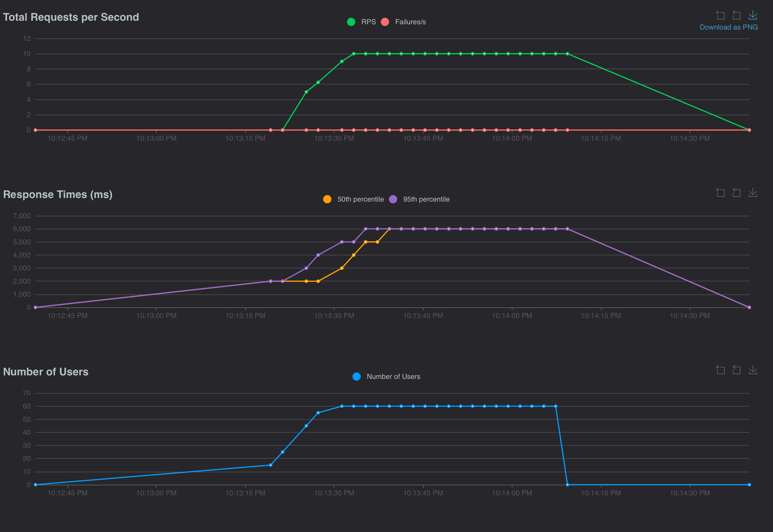Click the Number of Users point at 55 users
Screen dimensions: 773x532
tap(318, 413)
